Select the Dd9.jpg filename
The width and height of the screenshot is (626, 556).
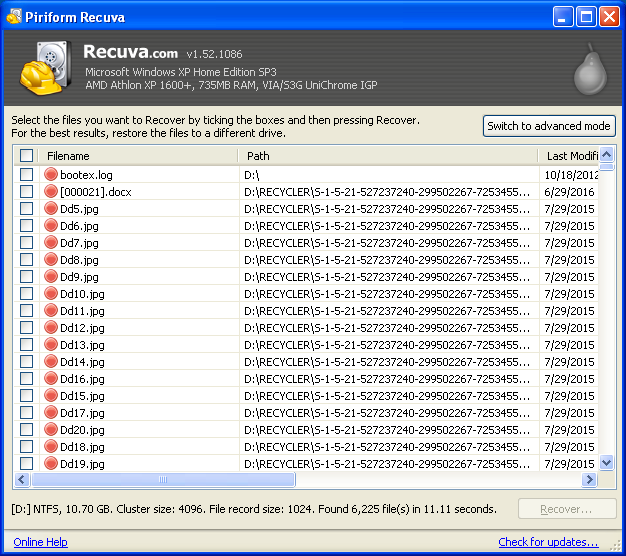[79, 277]
